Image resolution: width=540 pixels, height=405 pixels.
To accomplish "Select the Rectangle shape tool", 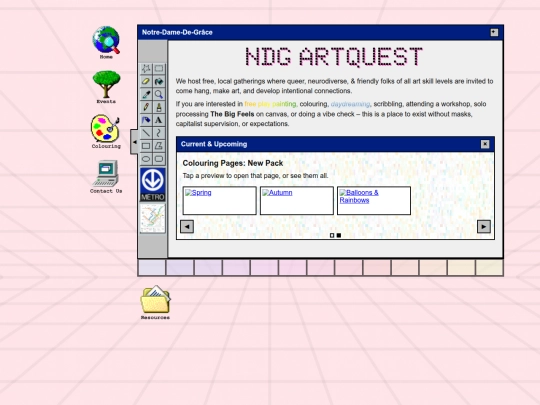I will tap(146, 146).
